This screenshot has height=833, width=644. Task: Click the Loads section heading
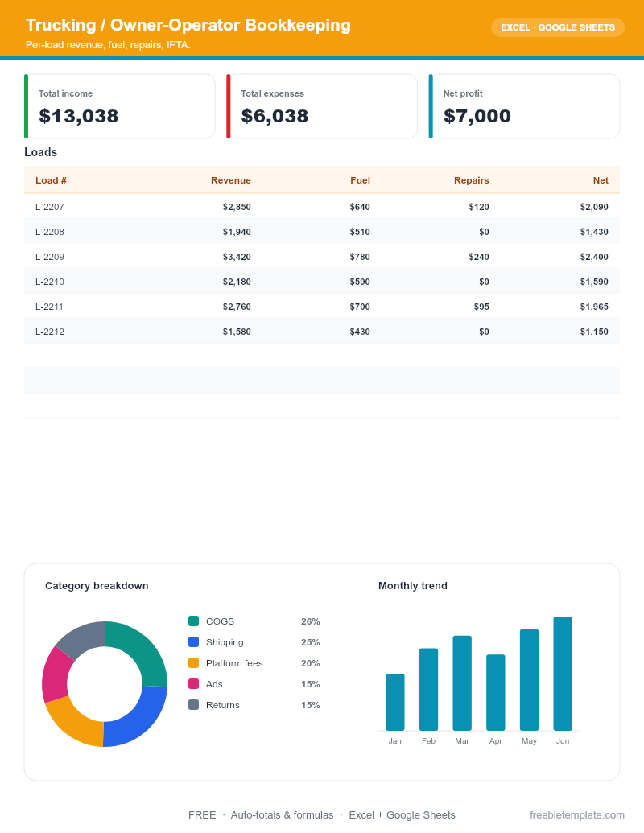(40, 152)
